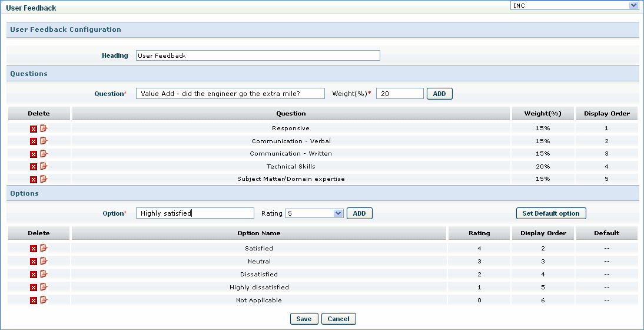The image size is (644, 330).
Task: Save the user feedback configuration
Action: pos(304,319)
